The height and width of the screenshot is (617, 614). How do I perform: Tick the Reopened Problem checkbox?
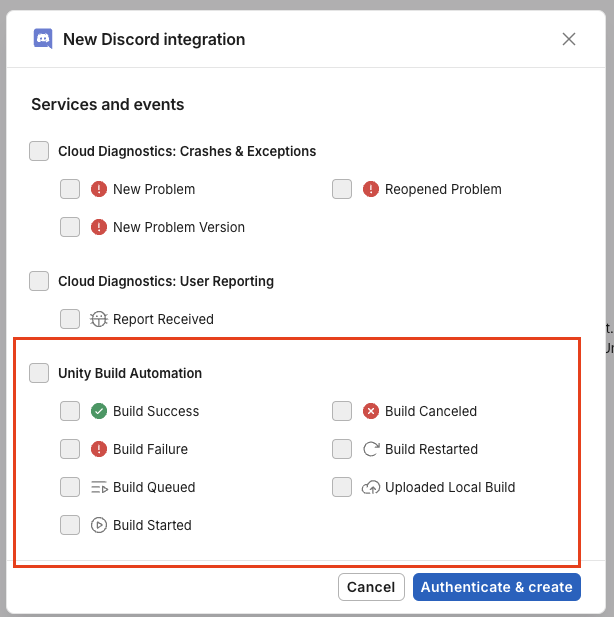tap(342, 189)
